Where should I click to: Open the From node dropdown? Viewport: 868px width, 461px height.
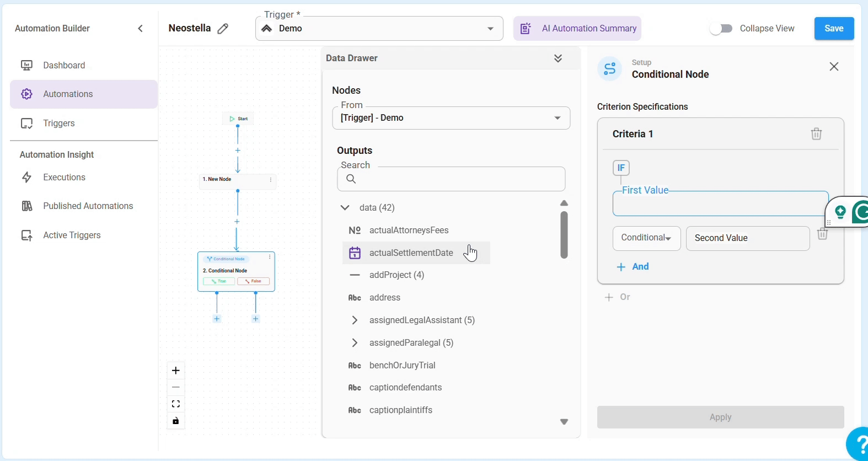coord(451,118)
